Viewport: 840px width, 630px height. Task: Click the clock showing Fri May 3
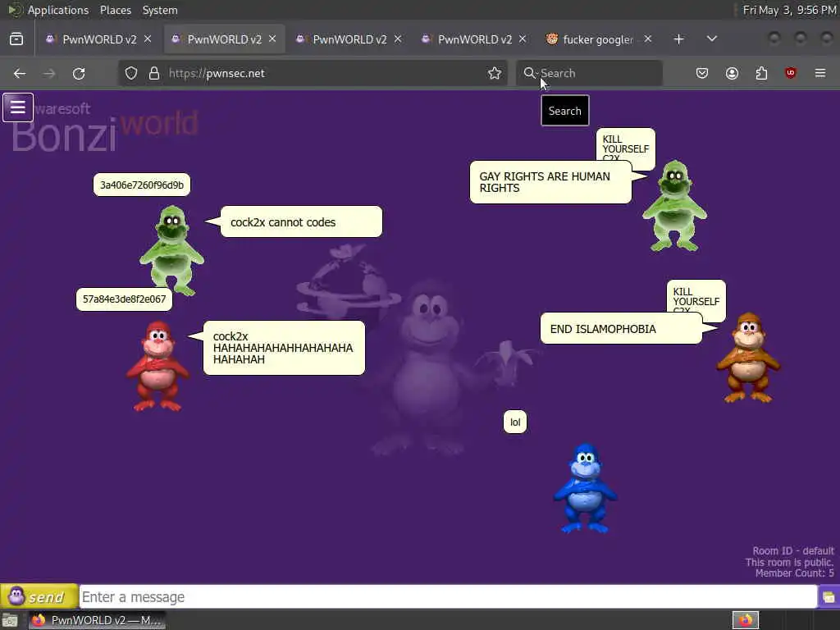click(789, 10)
